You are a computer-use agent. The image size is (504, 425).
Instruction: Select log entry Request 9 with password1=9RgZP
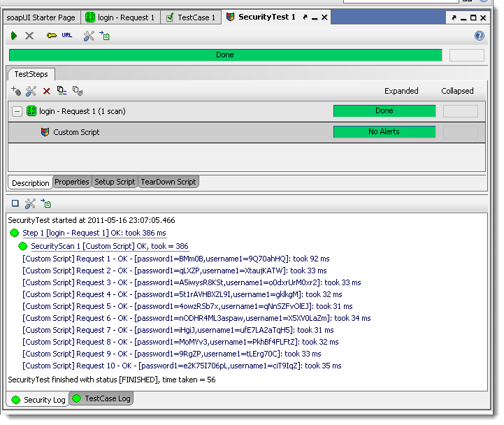pos(172,354)
